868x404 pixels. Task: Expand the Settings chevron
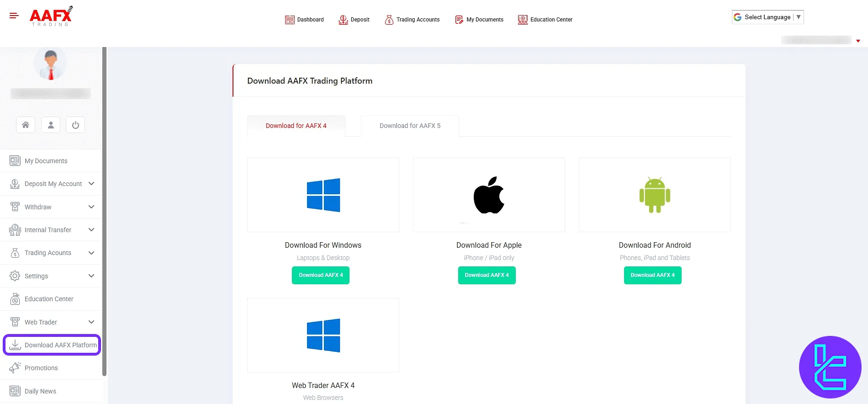click(91, 276)
